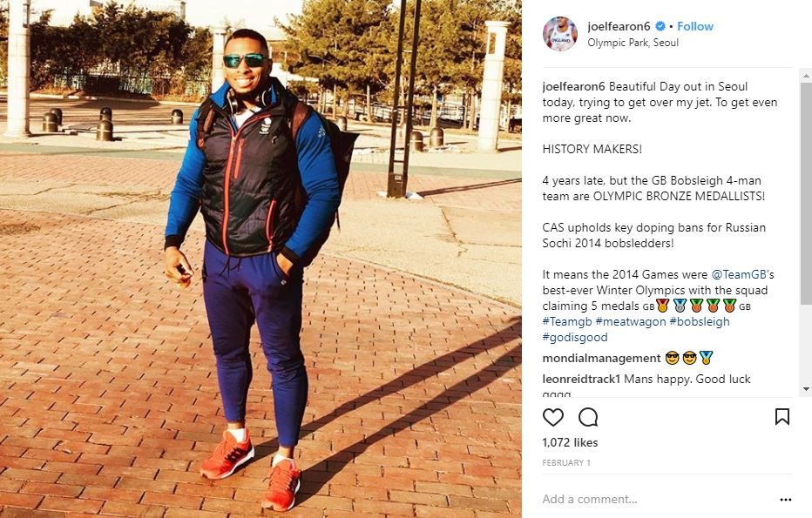The width and height of the screenshot is (812, 518).
Task: Click into the Add a comment field
Action: [658, 500]
